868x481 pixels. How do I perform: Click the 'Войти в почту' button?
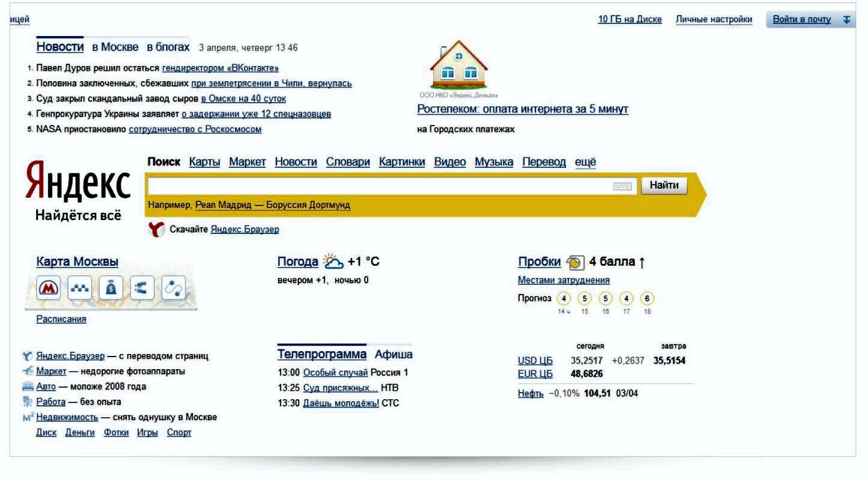802,20
